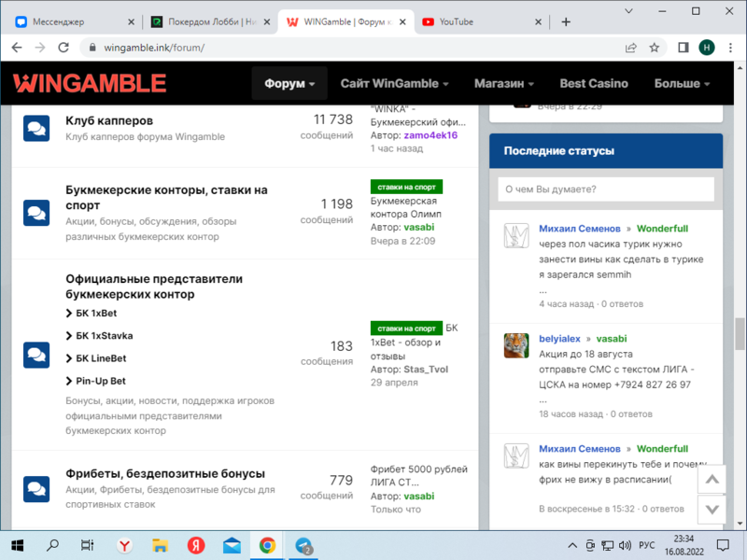Screen dimensions: 747x560
Task: Expand the Сайт WinGamble dropdown
Action: [394, 84]
